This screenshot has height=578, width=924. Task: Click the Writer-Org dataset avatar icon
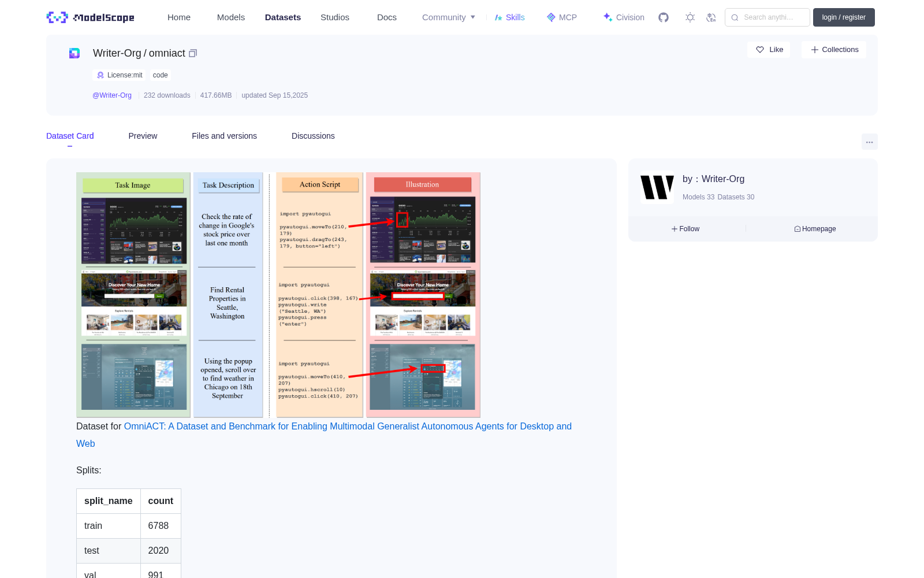click(x=74, y=53)
